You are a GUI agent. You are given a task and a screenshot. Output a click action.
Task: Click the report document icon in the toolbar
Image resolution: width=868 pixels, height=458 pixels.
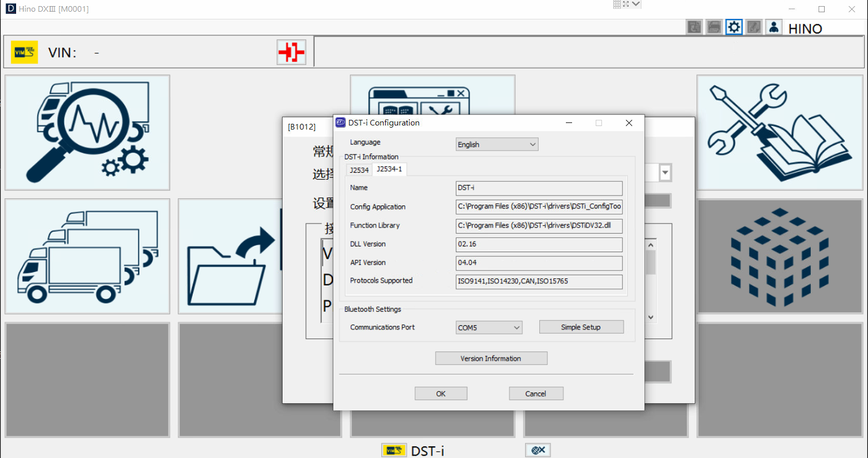click(x=694, y=26)
